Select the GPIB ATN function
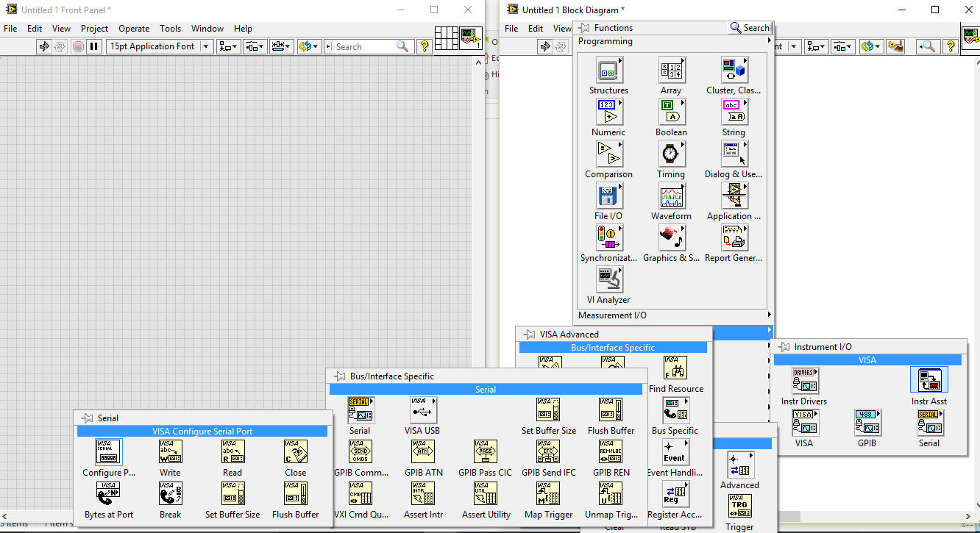Screen dimensions: 980x533 pos(423,452)
